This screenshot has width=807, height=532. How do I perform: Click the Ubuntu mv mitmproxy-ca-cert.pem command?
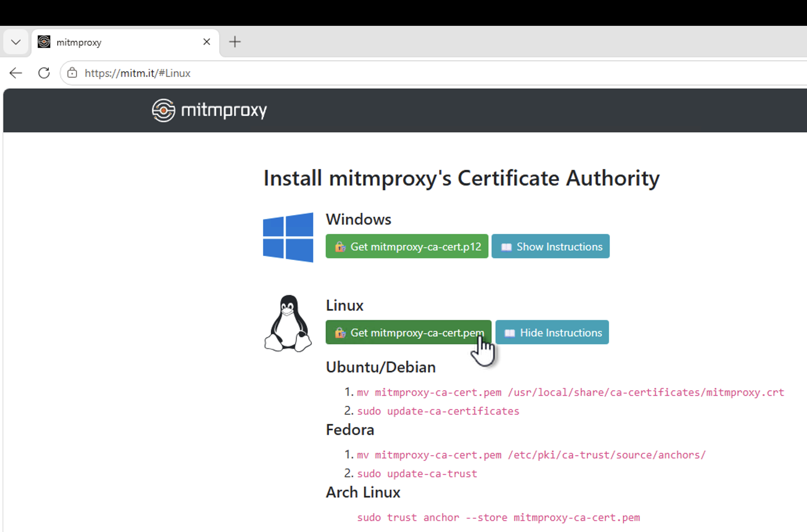[571, 392]
